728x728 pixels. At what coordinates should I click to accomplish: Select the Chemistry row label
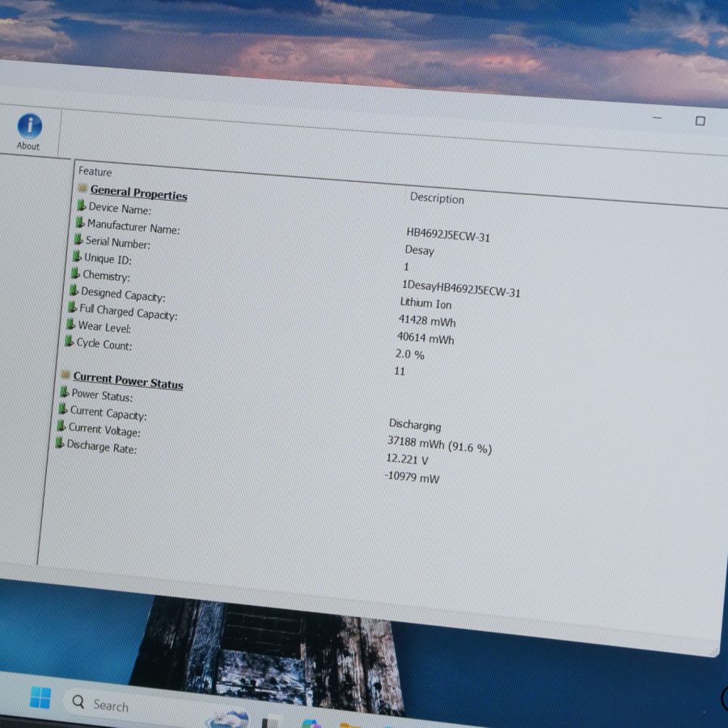pos(106,276)
